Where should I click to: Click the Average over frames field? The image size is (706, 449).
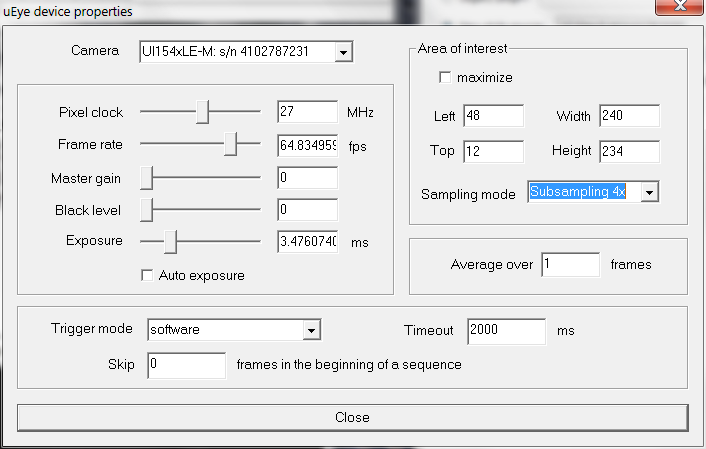570,265
